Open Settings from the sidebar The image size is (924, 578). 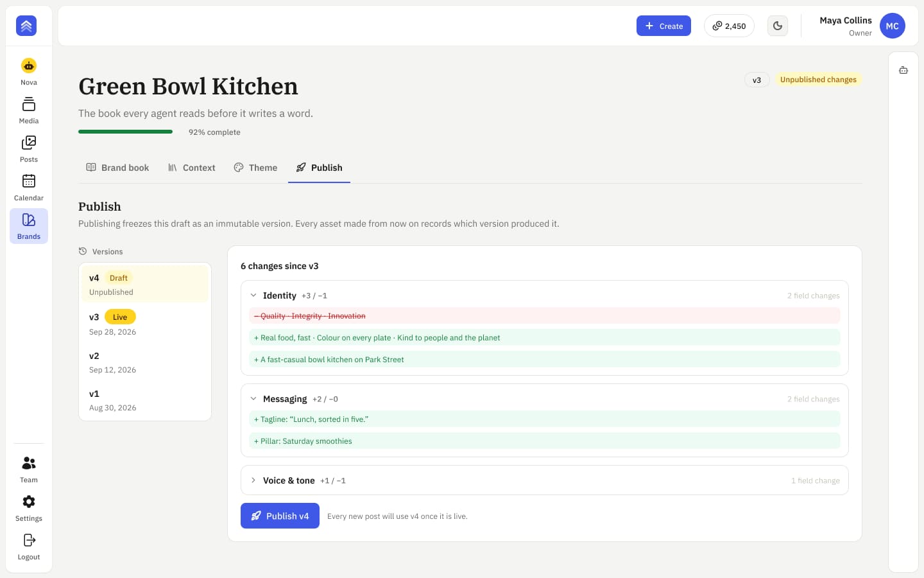coord(29,508)
